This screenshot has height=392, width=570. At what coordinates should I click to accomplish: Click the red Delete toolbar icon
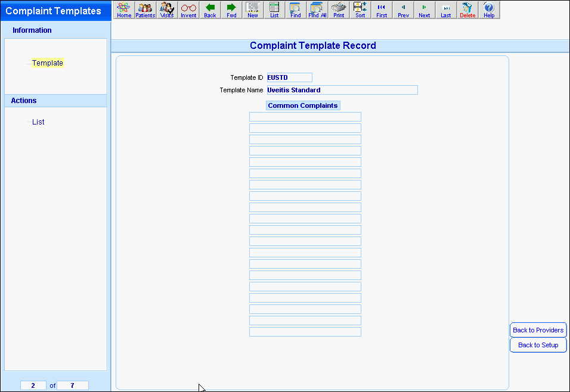pyautogui.click(x=467, y=10)
